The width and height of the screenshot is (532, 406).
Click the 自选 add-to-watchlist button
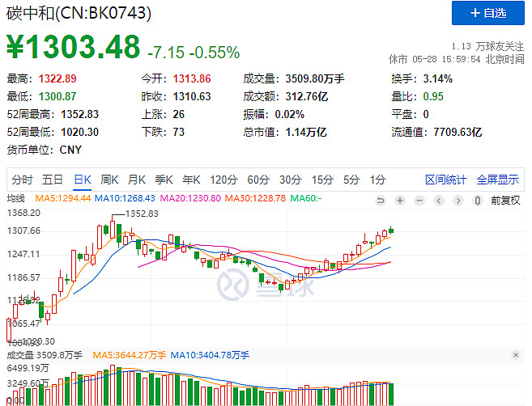(x=488, y=13)
